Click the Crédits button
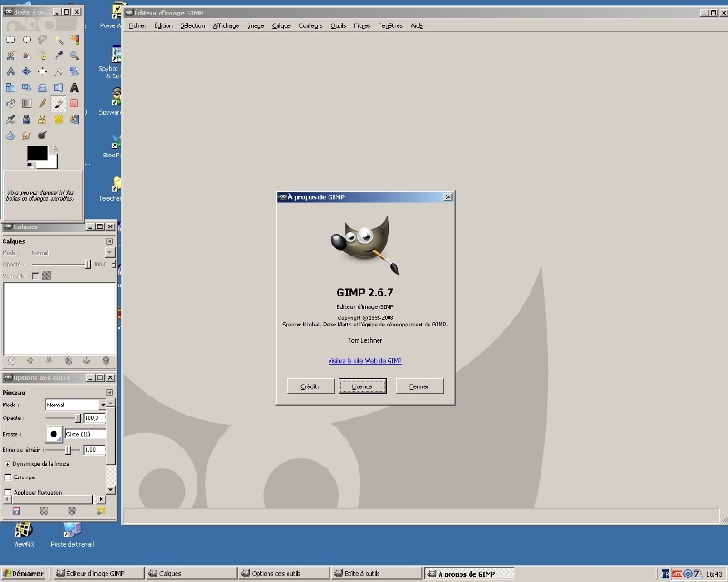 click(x=309, y=386)
